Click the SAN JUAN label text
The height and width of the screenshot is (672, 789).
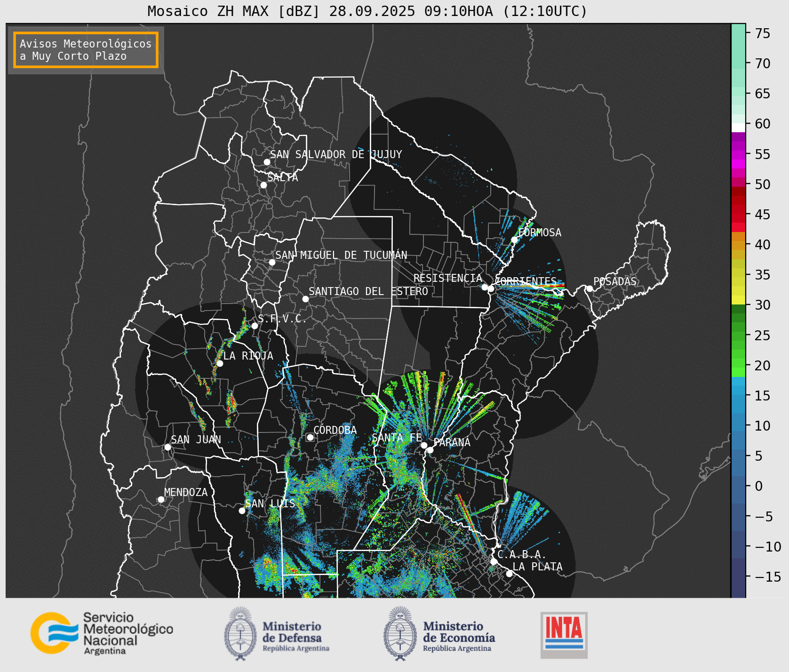point(196,440)
